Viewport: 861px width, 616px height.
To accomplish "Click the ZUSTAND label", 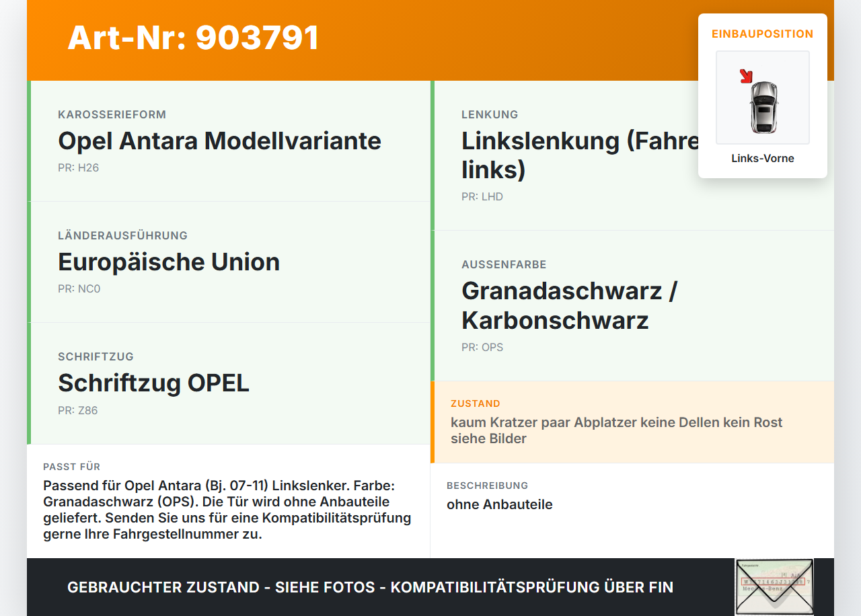I will pyautogui.click(x=476, y=403).
